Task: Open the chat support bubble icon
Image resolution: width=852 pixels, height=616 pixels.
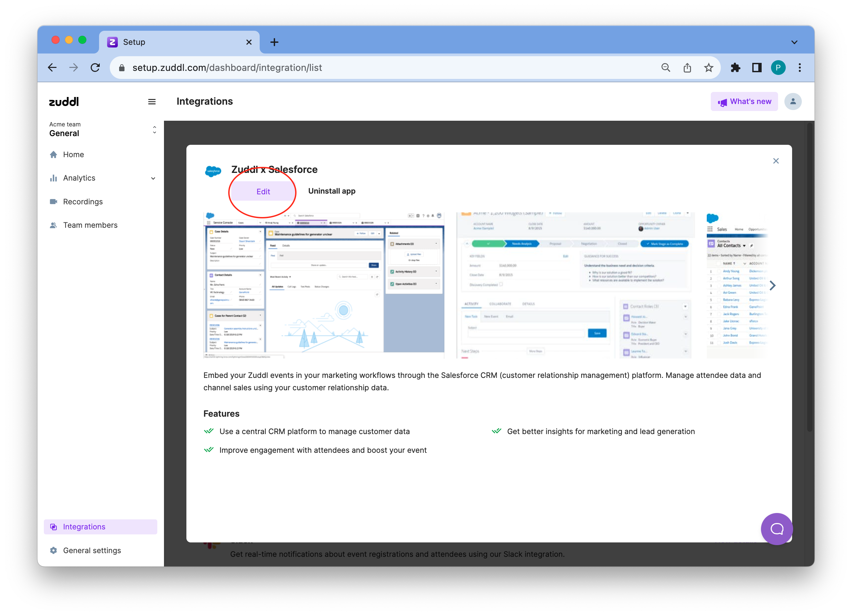Action: click(776, 528)
